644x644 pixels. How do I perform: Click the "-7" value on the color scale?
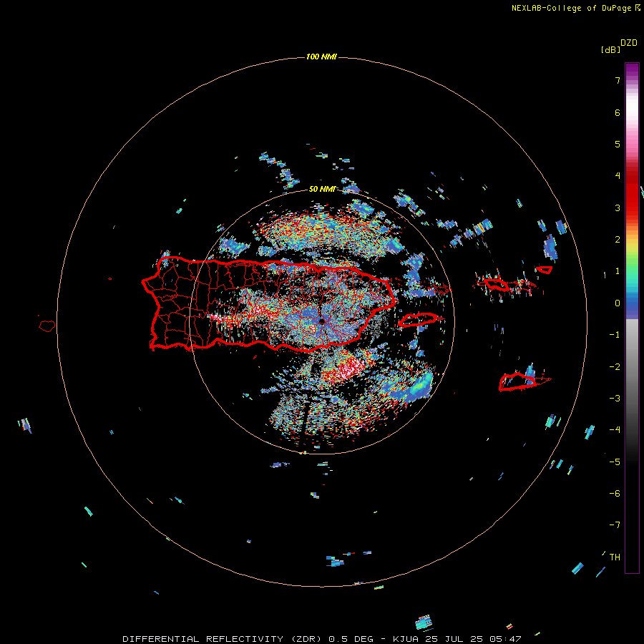pyautogui.click(x=615, y=525)
